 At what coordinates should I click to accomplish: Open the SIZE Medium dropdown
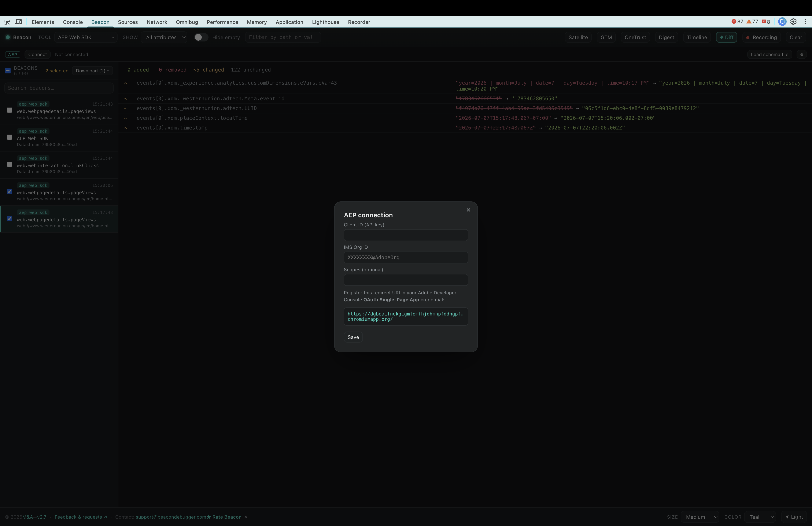700,517
